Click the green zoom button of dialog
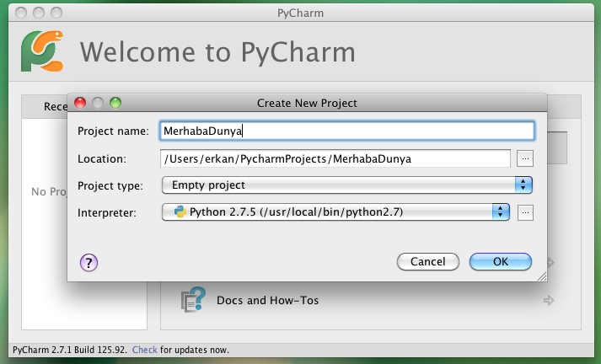Image resolution: width=601 pixels, height=364 pixels. [115, 103]
